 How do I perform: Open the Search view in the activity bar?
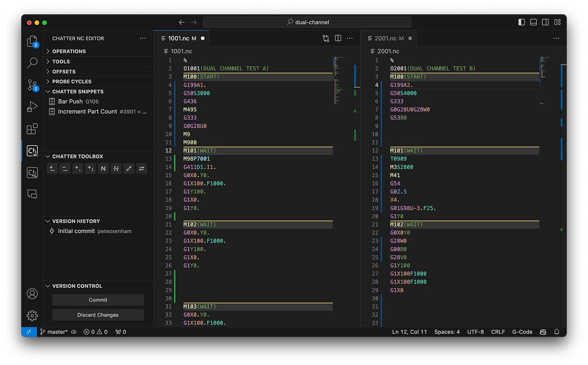[x=32, y=63]
